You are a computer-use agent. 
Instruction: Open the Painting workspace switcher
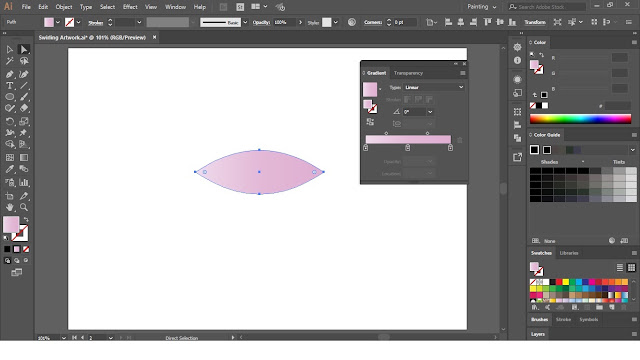(482, 7)
